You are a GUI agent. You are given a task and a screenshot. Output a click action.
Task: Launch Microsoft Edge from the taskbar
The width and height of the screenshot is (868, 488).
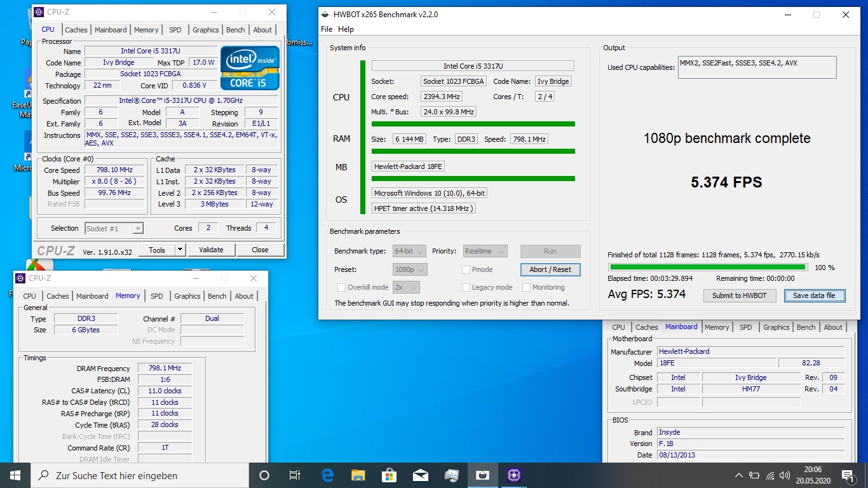(327, 475)
